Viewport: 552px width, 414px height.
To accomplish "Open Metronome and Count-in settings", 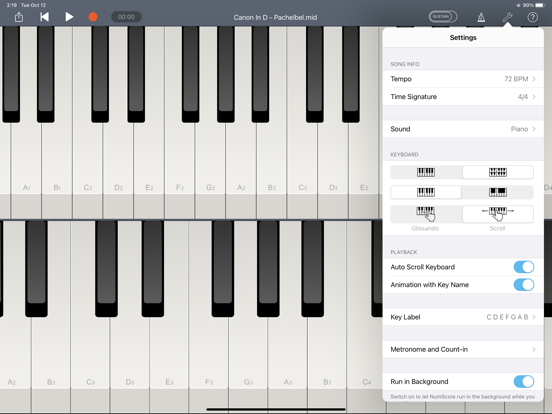I will 463,349.
